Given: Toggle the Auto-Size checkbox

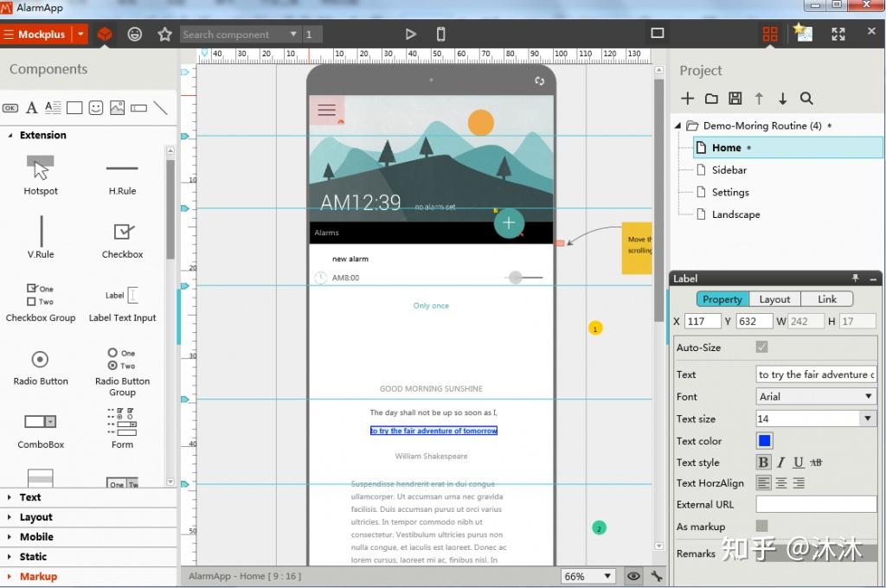Looking at the screenshot, I should 761,347.
